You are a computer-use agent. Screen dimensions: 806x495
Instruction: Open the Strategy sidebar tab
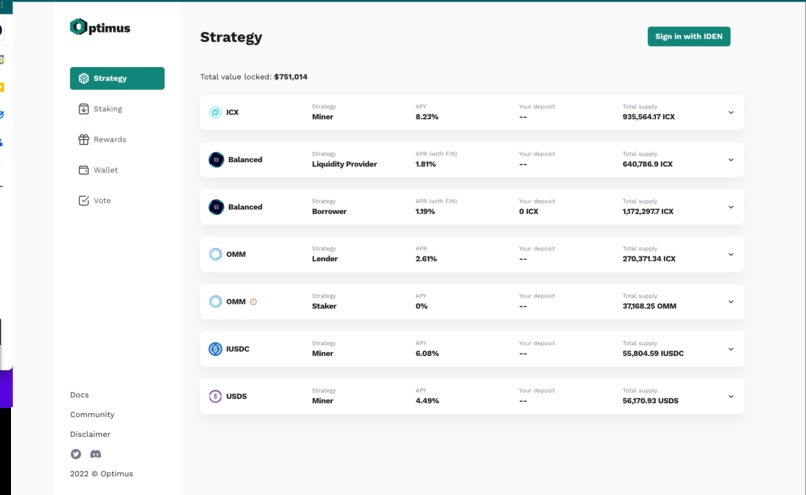click(x=117, y=78)
